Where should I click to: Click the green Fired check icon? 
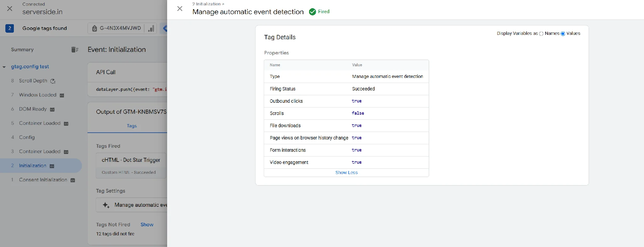[312, 12]
